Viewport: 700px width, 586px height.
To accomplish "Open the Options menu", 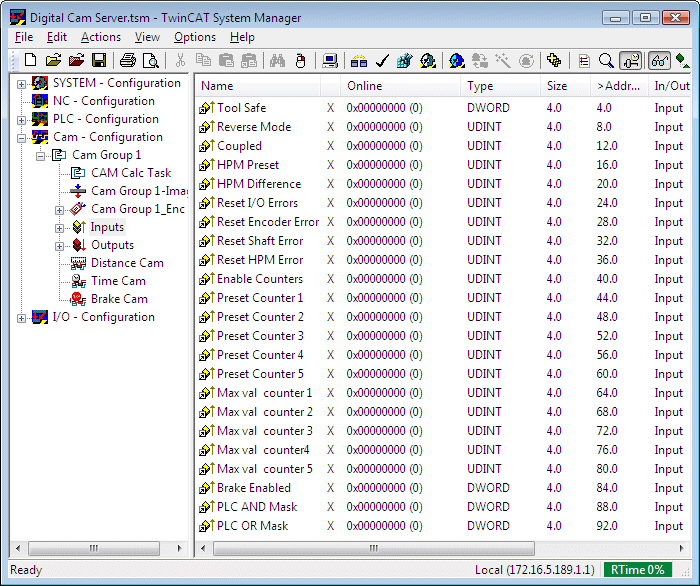I will [194, 37].
